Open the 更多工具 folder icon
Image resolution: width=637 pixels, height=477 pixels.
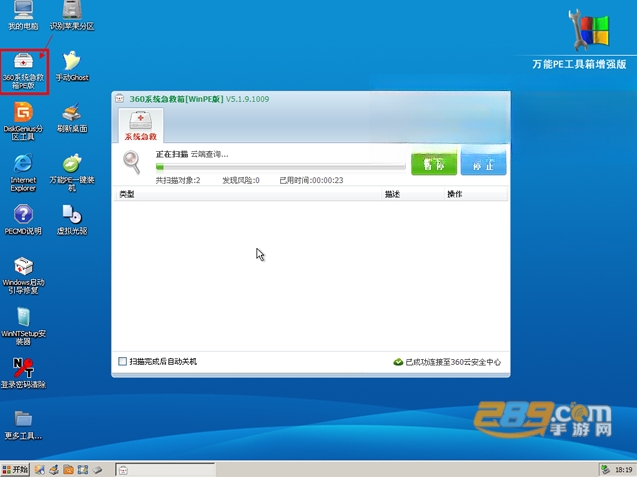tap(23, 425)
